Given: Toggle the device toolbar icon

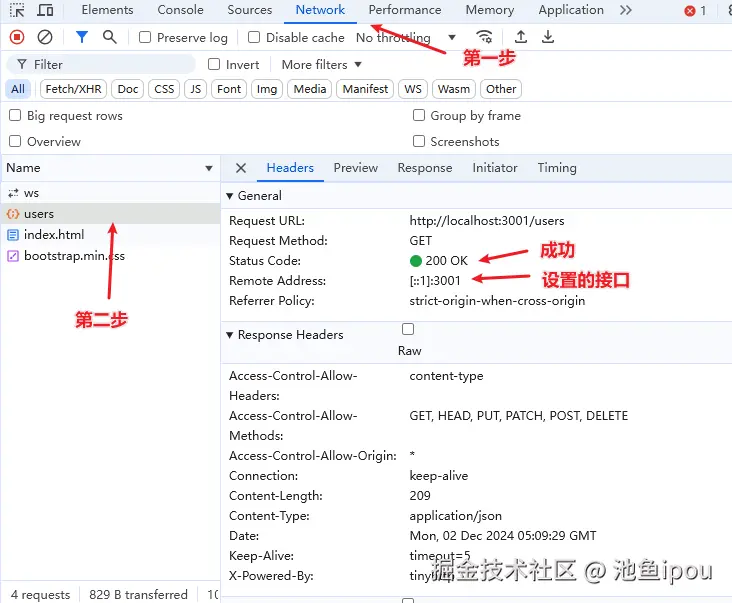Looking at the screenshot, I should click(x=45, y=10).
